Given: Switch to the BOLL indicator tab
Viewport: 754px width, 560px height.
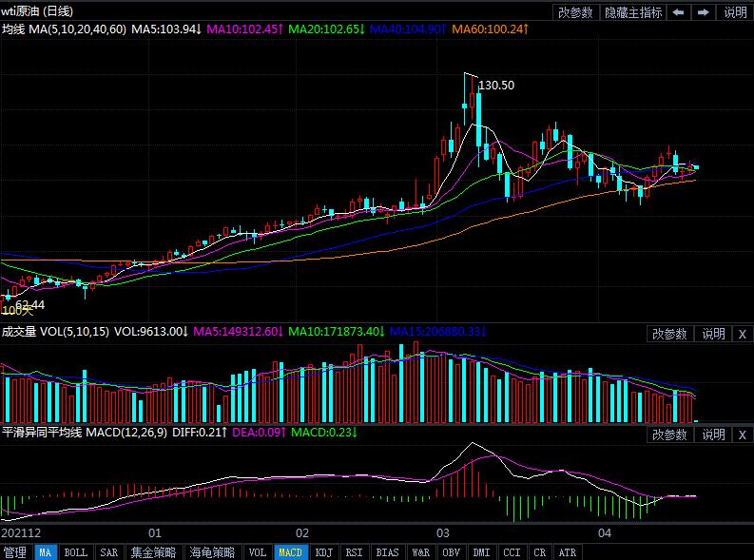Looking at the screenshot, I should [x=75, y=552].
